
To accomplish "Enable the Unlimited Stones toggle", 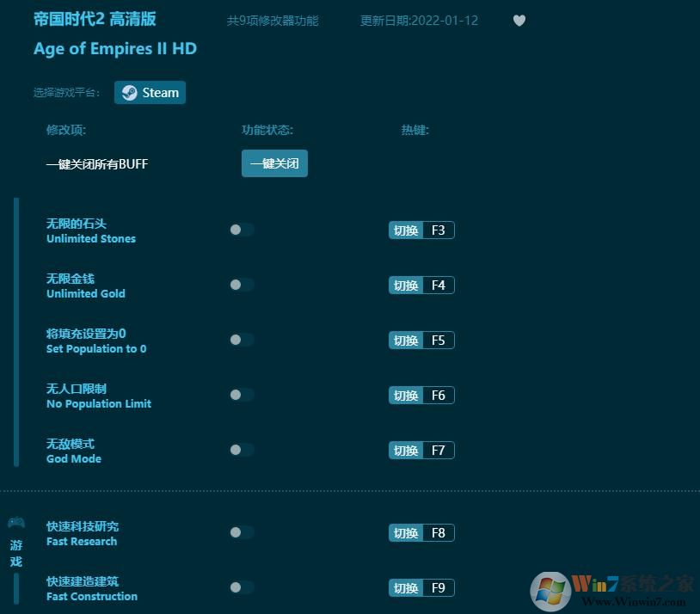I will 241,230.
